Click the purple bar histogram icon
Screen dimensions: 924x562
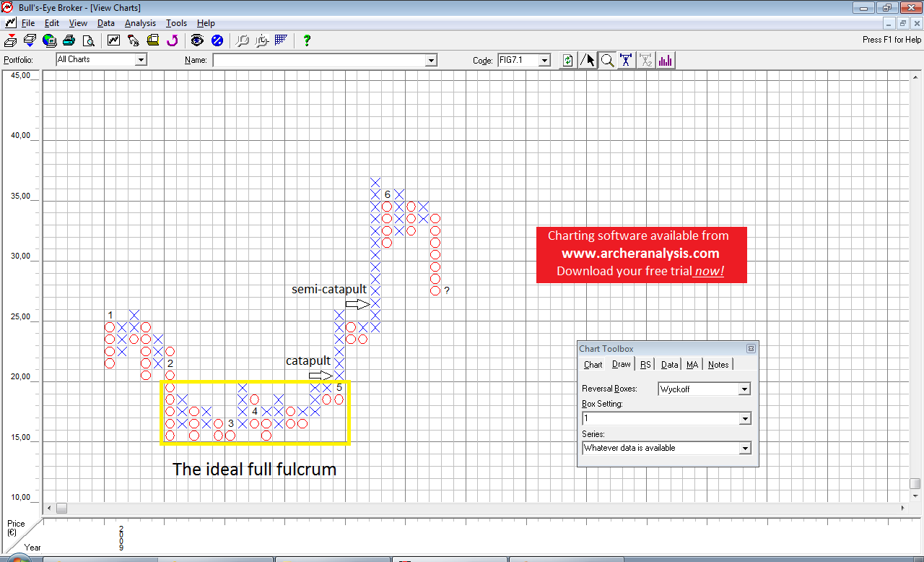[x=665, y=61]
